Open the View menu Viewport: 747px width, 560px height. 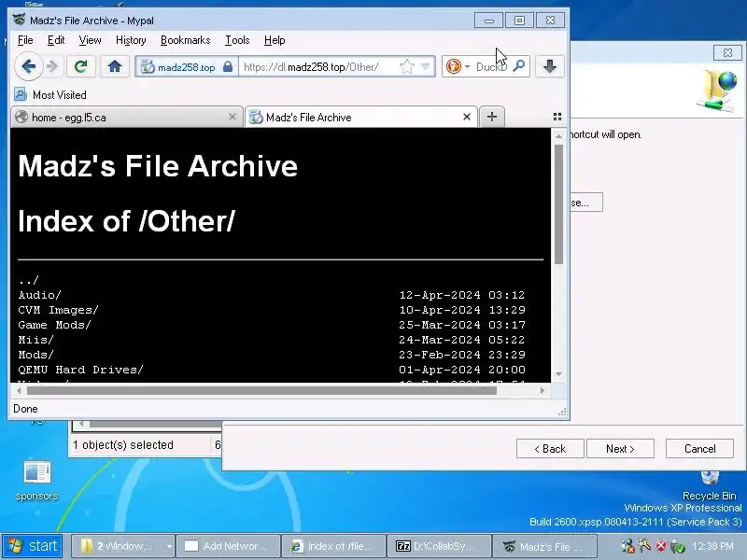(x=90, y=40)
